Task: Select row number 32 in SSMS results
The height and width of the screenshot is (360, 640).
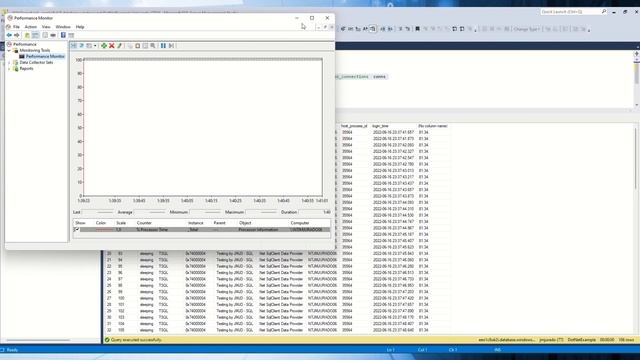Action: coord(109,330)
